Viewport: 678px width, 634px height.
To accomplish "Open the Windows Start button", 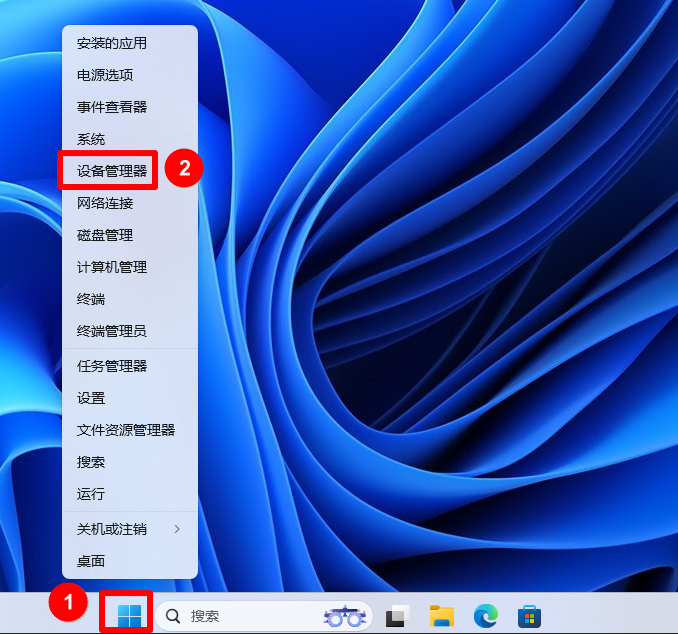I will click(129, 615).
